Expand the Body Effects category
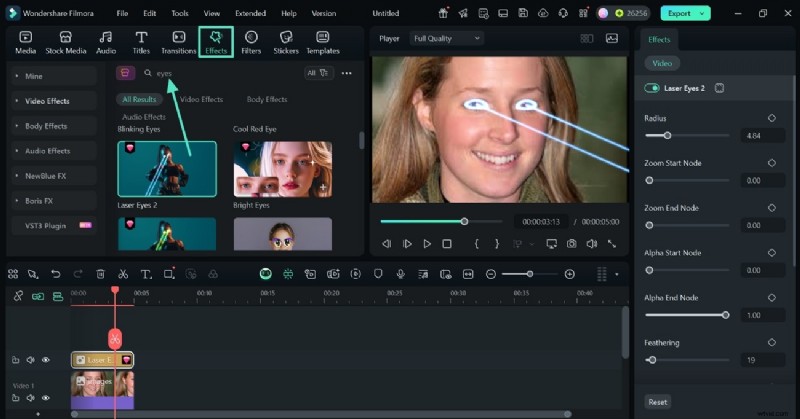 point(54,126)
